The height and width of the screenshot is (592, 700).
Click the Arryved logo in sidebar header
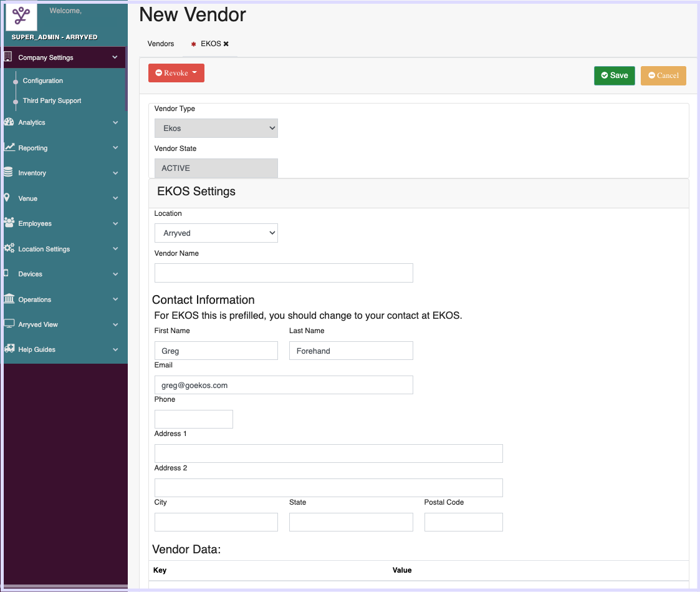tap(21, 17)
